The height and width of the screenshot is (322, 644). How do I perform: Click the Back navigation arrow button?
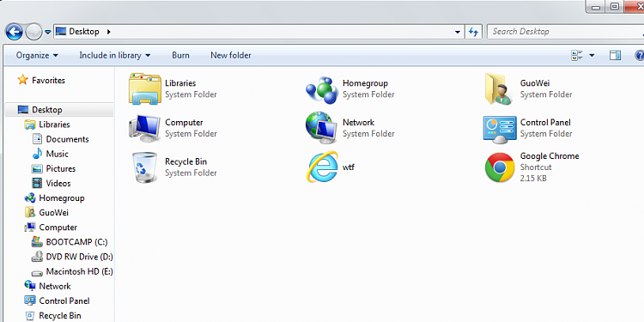point(14,32)
